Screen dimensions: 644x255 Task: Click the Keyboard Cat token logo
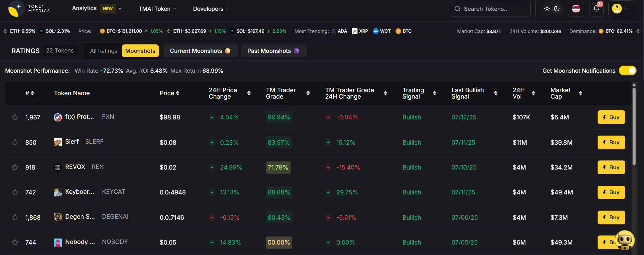click(x=58, y=192)
